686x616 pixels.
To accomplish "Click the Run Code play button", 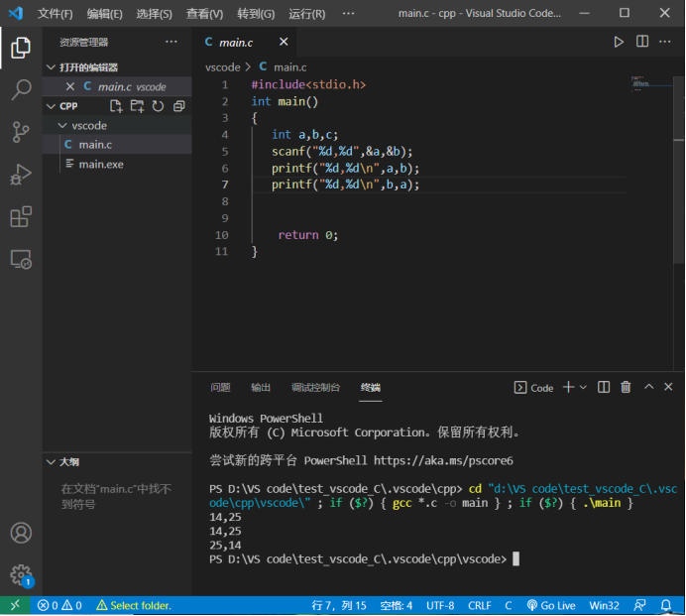I will coord(619,42).
